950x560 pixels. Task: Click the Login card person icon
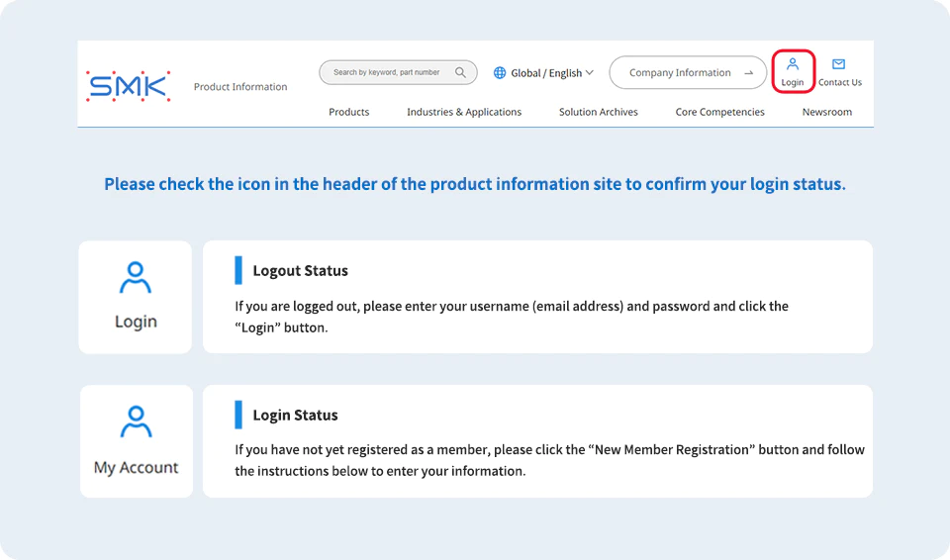coord(136,278)
